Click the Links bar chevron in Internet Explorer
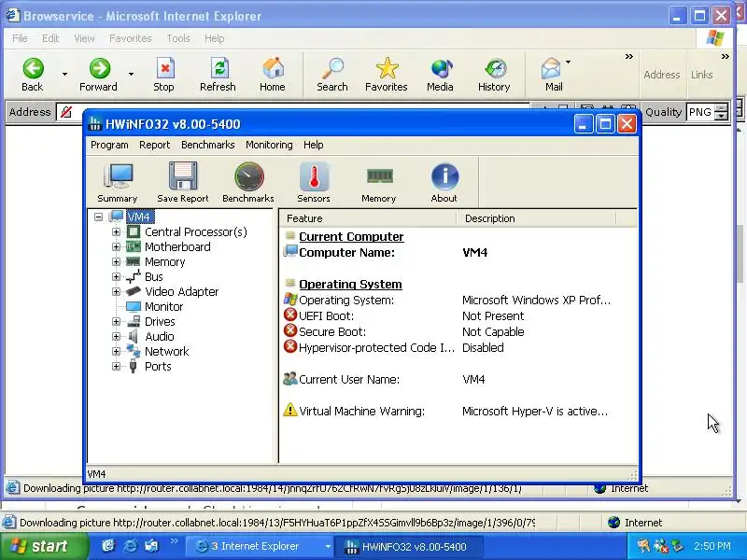 (726, 57)
